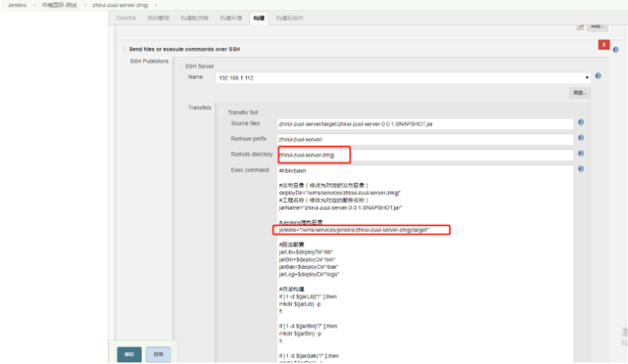628x364 pixels.
Task: Click the mkdir ${jarBin} -p line
Action: (300, 333)
